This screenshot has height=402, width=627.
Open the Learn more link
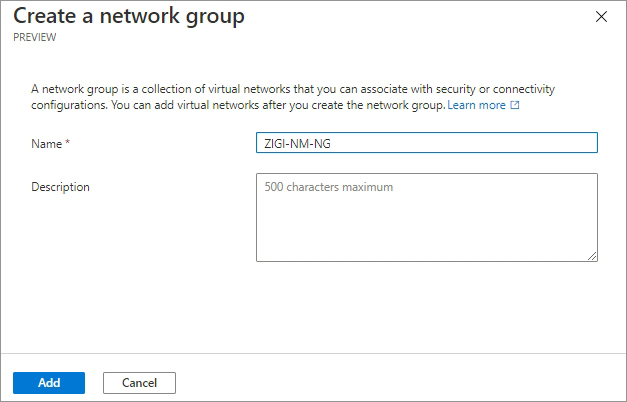(x=476, y=105)
